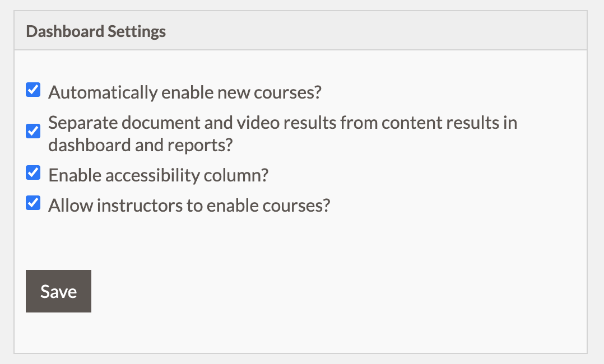
Task: Uncheck "Allow instructors to enable courses?"
Action: (32, 203)
